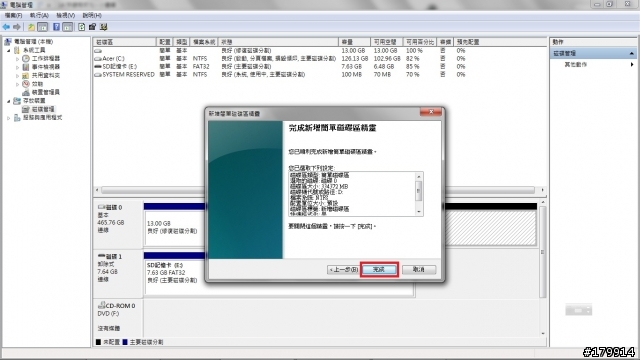Click the volume list horizontal scroll right arrow
Image resolution: width=640 pixels, height=360 pixels.
[x=542, y=190]
